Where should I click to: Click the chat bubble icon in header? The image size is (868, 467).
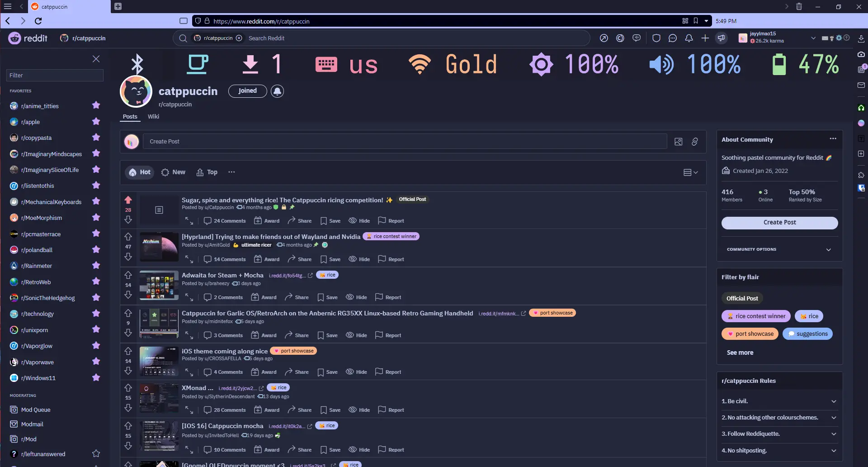(672, 38)
